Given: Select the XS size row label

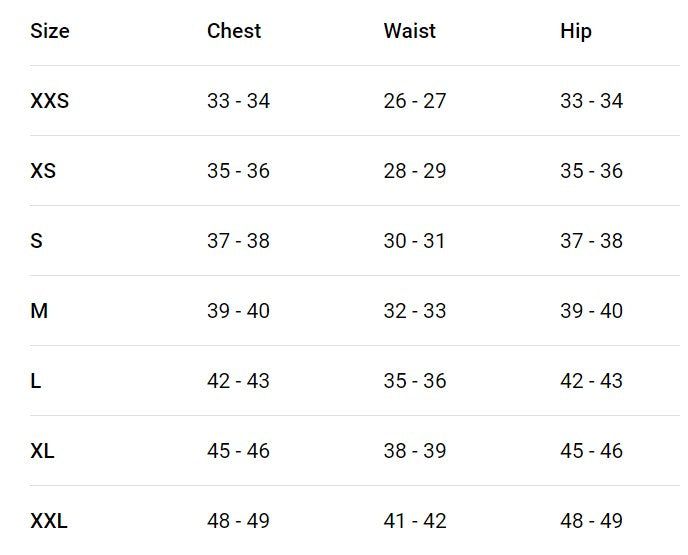Looking at the screenshot, I should [x=43, y=171].
